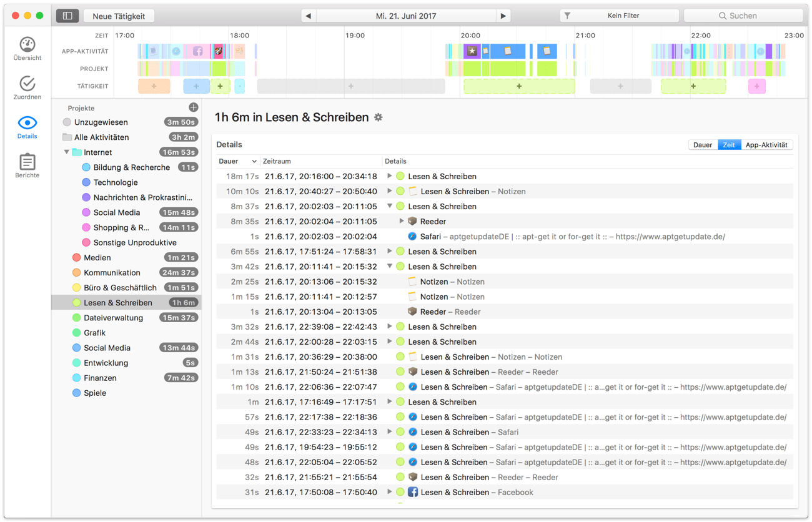Click the Details column header
The image size is (812, 522).
click(587, 161)
